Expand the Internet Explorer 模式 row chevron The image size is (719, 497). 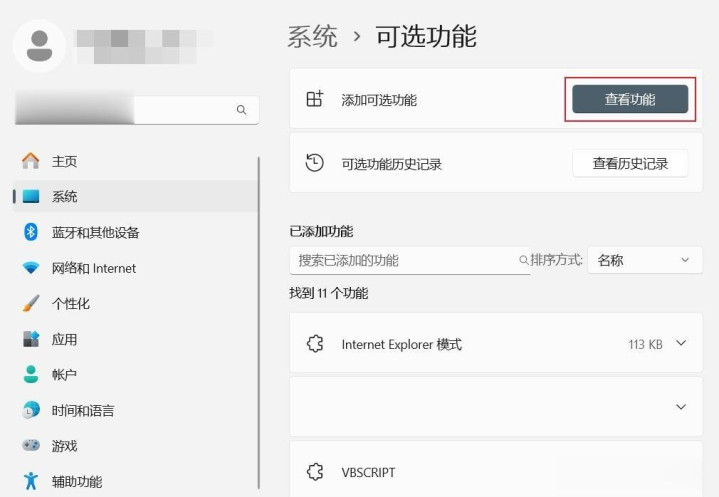coord(681,343)
